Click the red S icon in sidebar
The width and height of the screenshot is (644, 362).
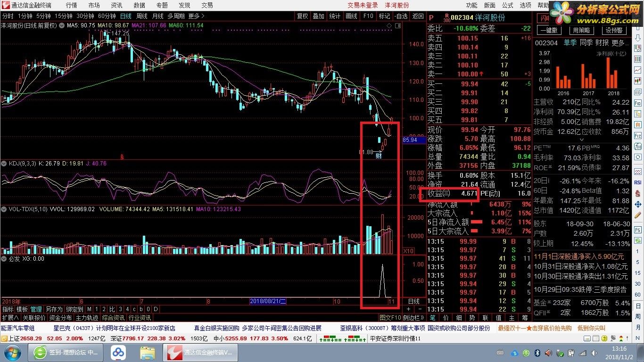pyautogui.click(x=638, y=193)
